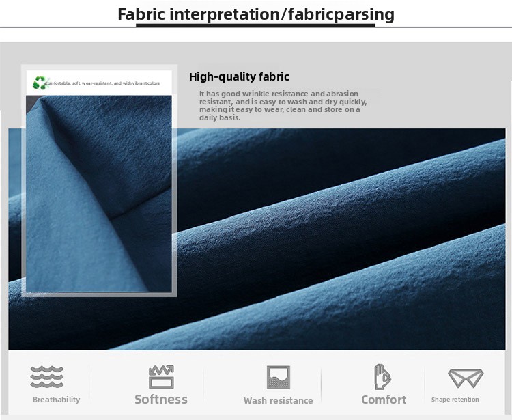The image size is (512, 420).
Task: Select the High-quality fabric heading
Action: click(x=239, y=77)
